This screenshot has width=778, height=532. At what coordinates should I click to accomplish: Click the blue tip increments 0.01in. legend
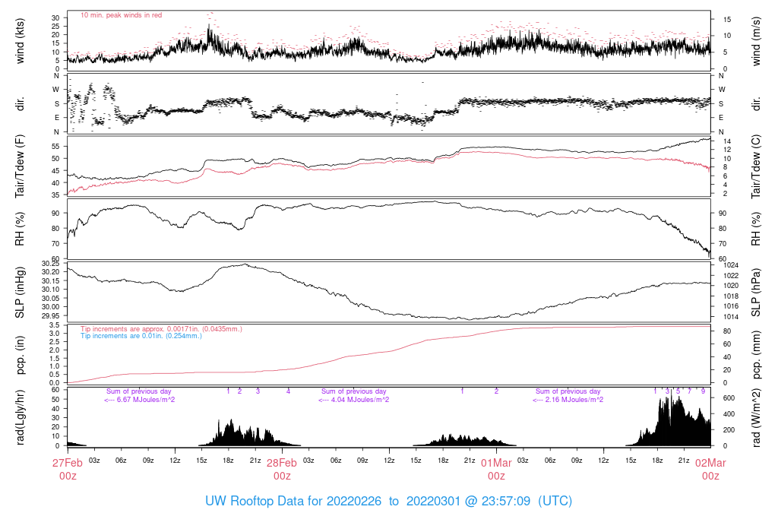click(x=141, y=335)
